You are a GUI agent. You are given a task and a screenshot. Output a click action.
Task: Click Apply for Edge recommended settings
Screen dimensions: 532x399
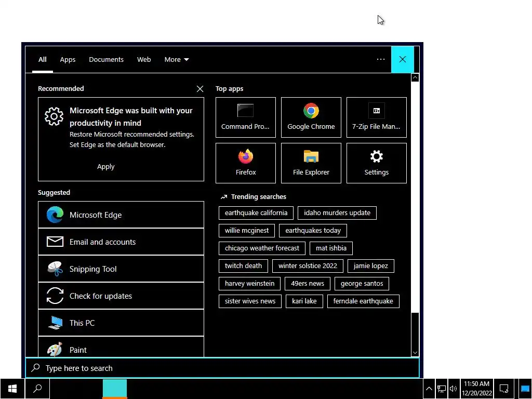(x=106, y=167)
